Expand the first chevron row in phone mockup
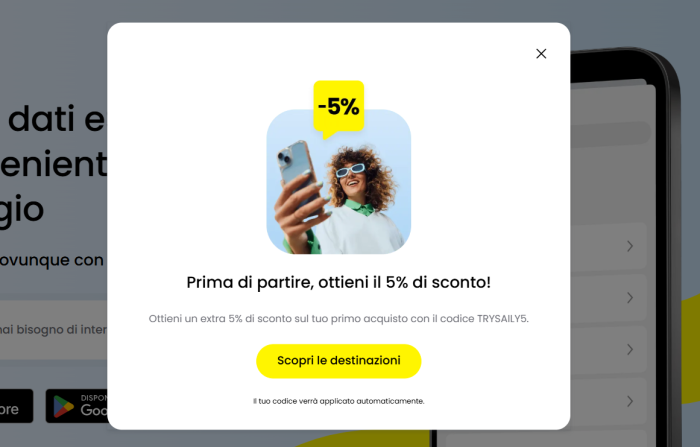The width and height of the screenshot is (700, 447). click(629, 246)
